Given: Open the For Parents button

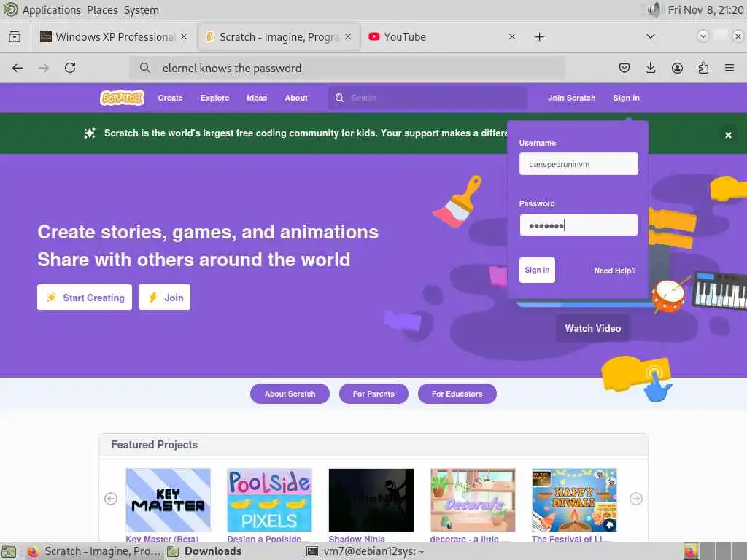Looking at the screenshot, I should tap(373, 394).
